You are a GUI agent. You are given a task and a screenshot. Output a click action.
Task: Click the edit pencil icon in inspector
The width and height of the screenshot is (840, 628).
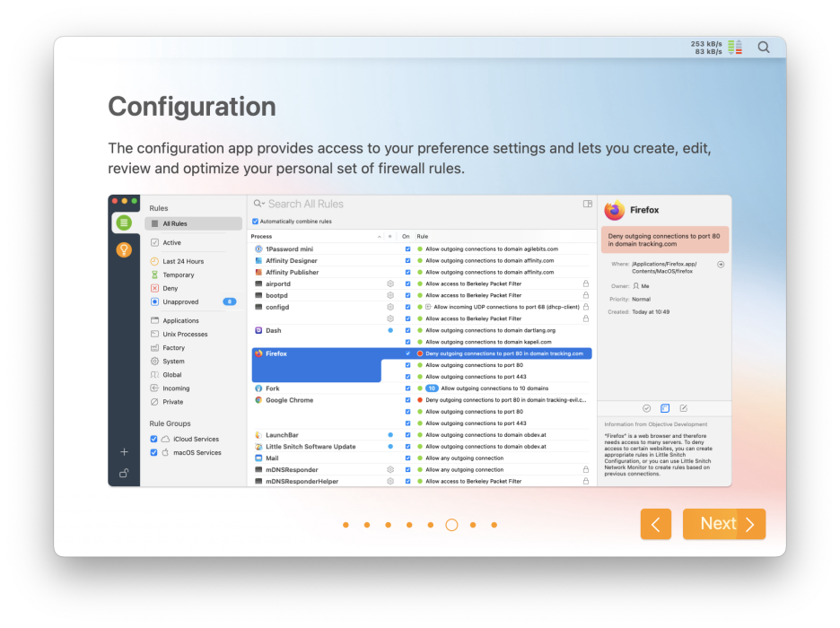pos(684,408)
